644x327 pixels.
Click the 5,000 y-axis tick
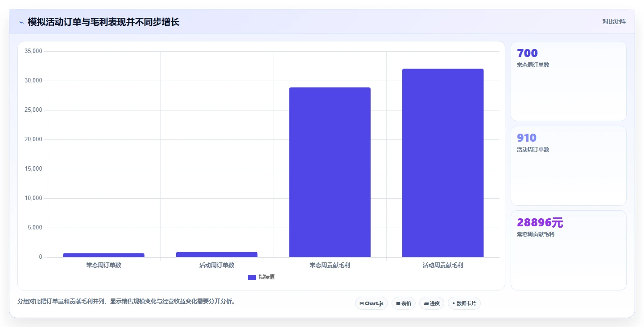pyautogui.click(x=35, y=228)
